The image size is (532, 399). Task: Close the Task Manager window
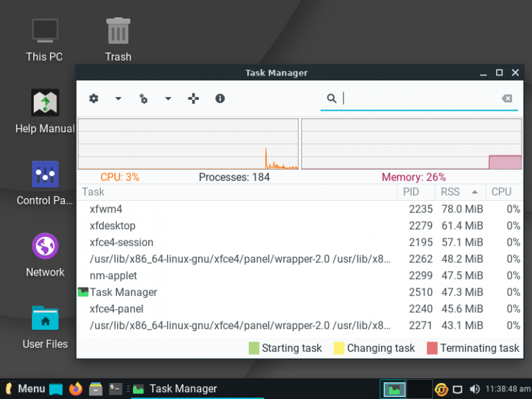(x=515, y=73)
